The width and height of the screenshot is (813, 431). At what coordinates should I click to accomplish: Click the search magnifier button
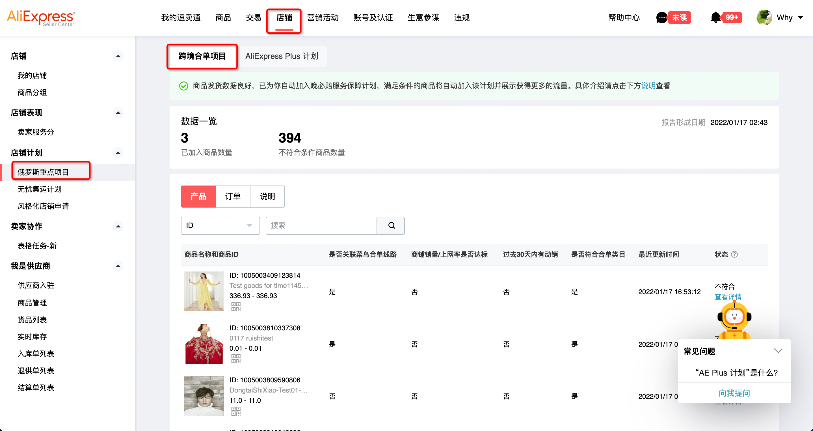tap(393, 226)
